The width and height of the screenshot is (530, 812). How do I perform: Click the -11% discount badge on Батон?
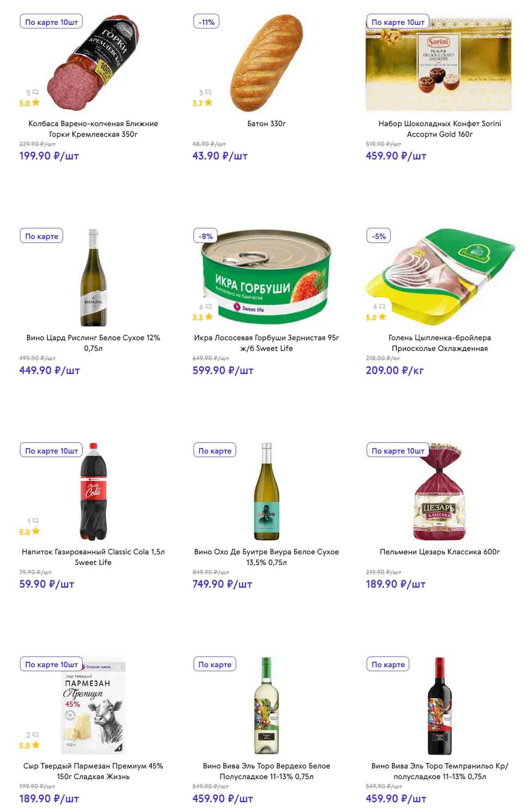tap(206, 22)
